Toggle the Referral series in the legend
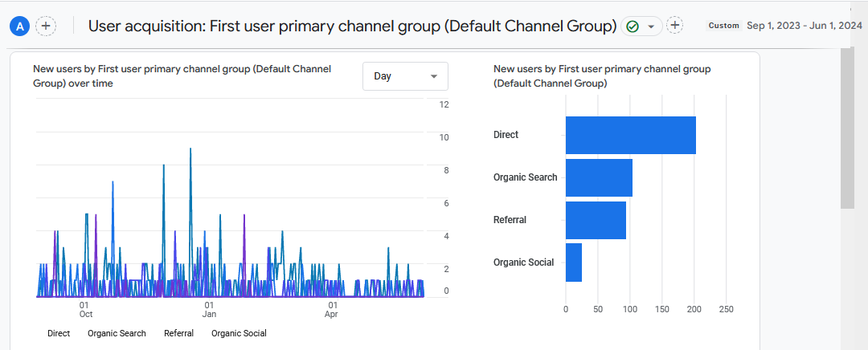 click(x=178, y=333)
